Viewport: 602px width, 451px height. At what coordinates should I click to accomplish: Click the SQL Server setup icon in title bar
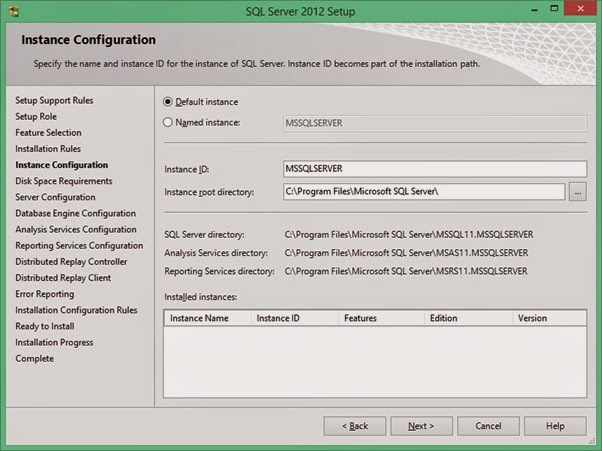[x=14, y=11]
